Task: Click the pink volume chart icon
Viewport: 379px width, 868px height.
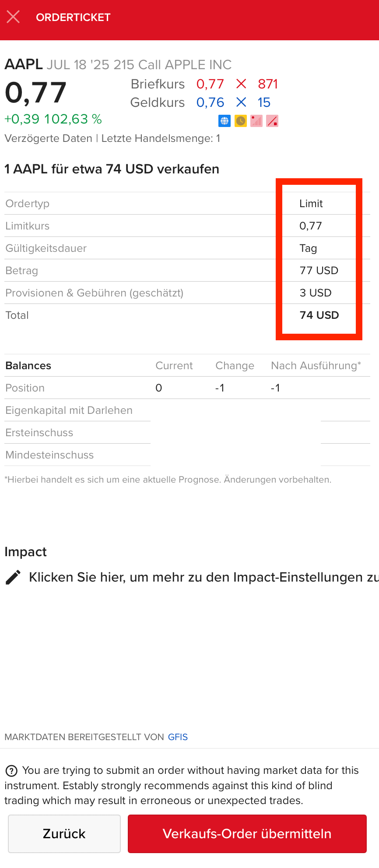Action: pos(256,121)
